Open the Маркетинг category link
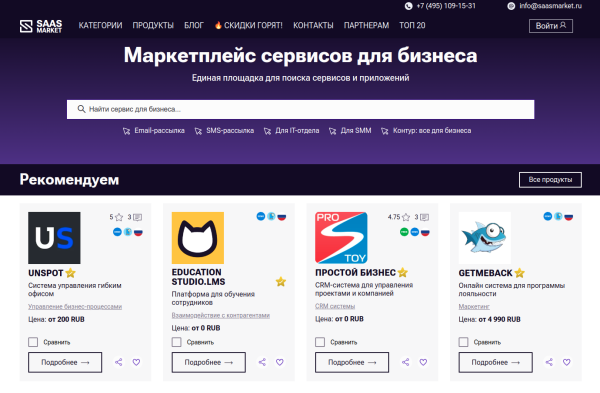Viewport: 600px width, 393px height. pyautogui.click(x=474, y=307)
